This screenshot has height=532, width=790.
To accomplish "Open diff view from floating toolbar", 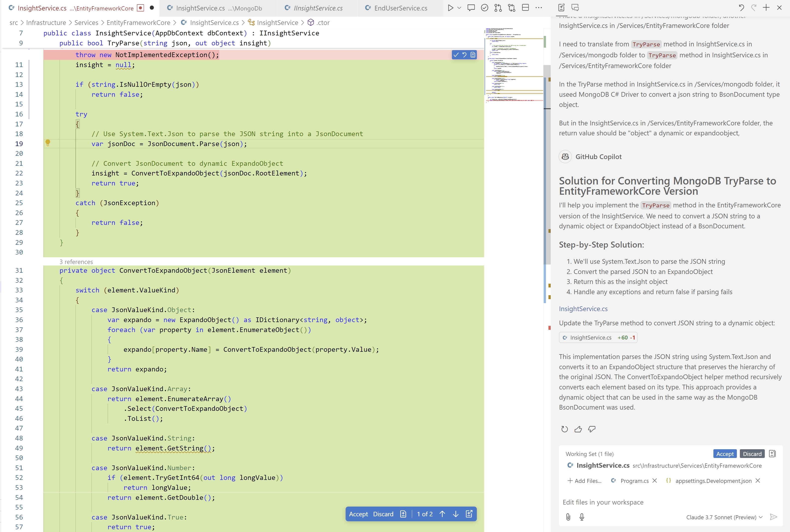I will coord(403,514).
